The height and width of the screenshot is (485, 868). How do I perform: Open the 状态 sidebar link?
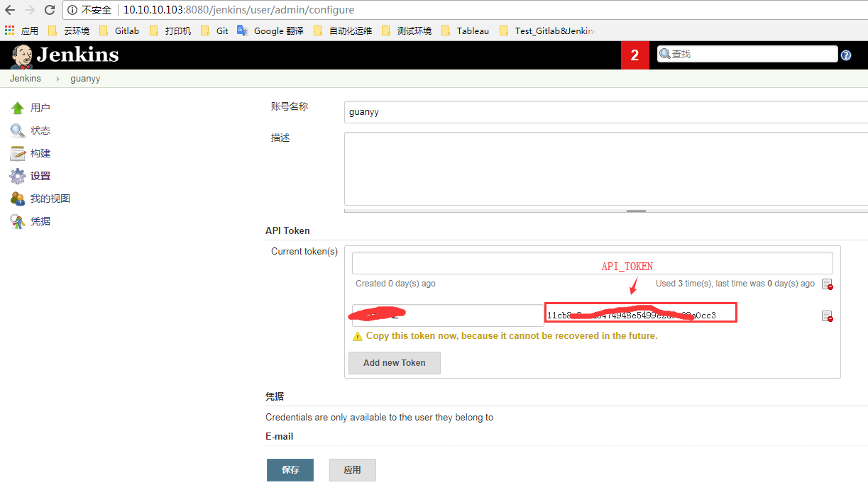[40, 130]
